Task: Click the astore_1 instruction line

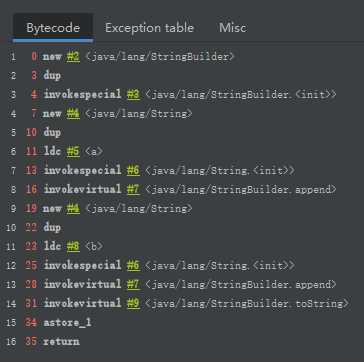Action: click(x=67, y=323)
